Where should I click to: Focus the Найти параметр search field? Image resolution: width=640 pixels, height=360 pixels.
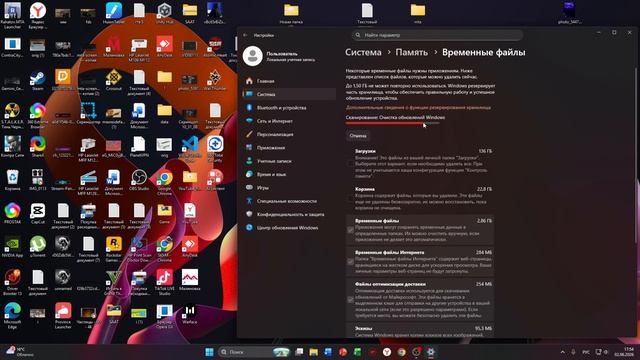437,35
